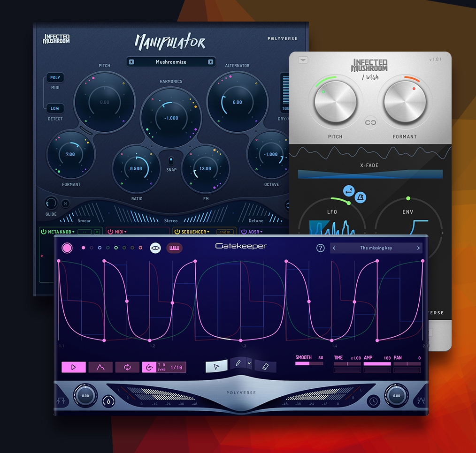Click the rndm button in Sequencer
Viewport: 476px width, 453px height.
pyautogui.click(x=225, y=232)
